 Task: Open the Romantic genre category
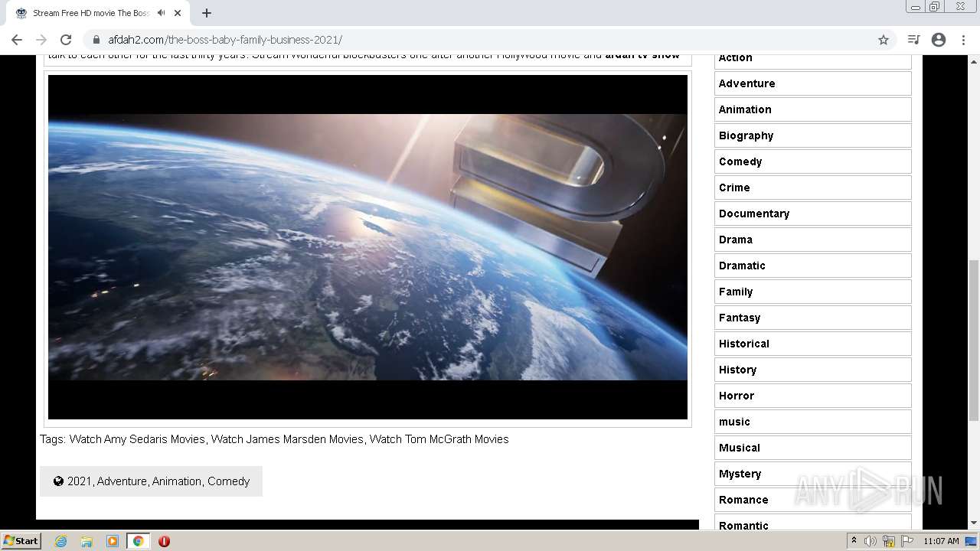(x=813, y=523)
